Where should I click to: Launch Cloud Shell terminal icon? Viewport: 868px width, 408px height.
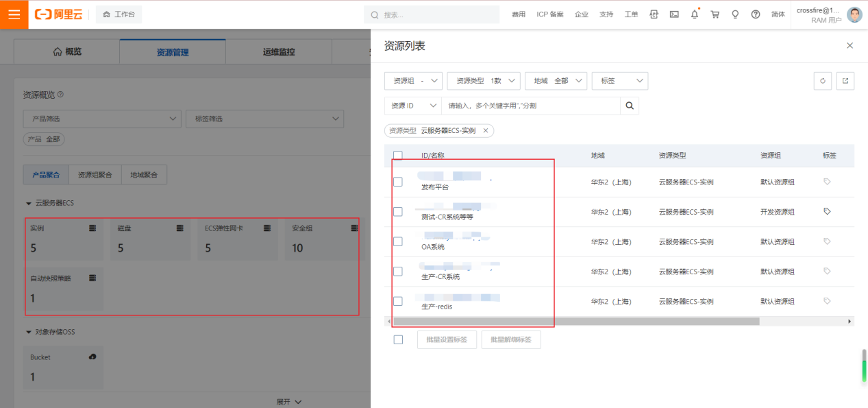(674, 14)
